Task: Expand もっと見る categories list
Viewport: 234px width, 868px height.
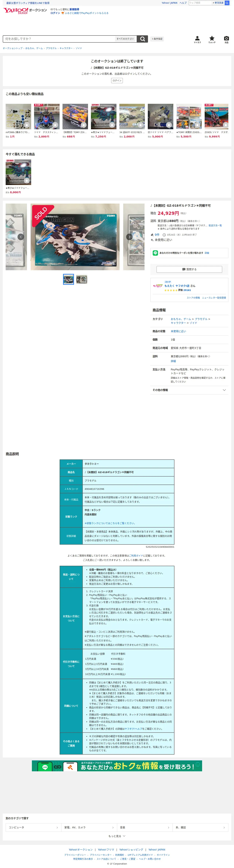Action: coord(117,836)
